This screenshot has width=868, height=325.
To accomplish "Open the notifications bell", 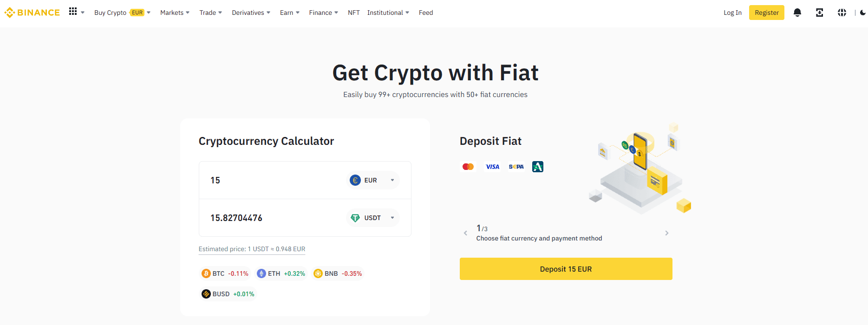I will [797, 13].
